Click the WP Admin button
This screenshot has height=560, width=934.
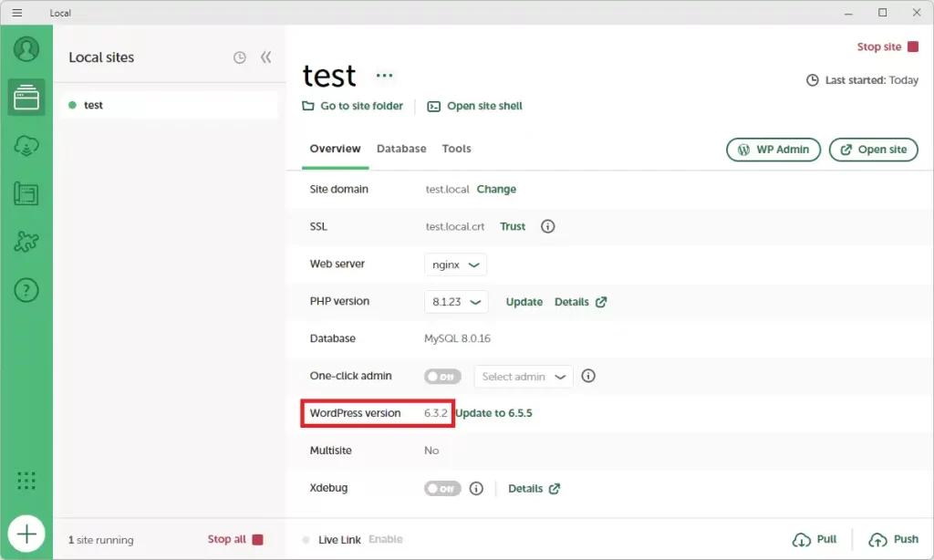[x=773, y=150]
